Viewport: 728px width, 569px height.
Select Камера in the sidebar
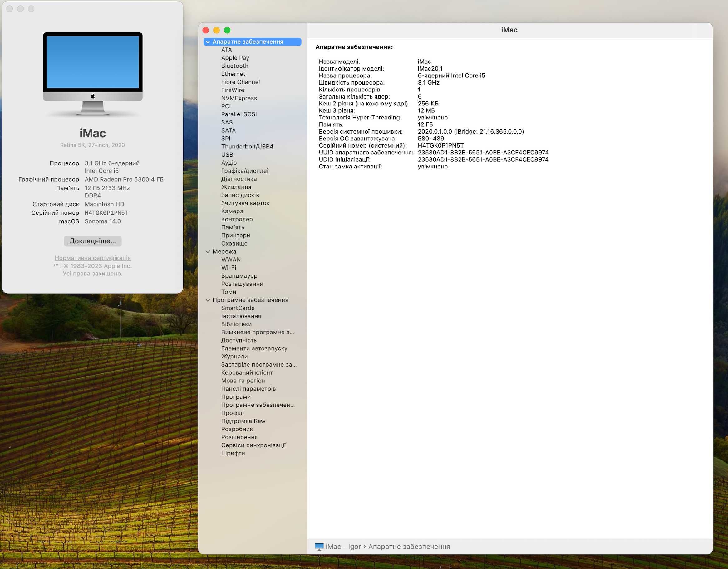pyautogui.click(x=232, y=211)
